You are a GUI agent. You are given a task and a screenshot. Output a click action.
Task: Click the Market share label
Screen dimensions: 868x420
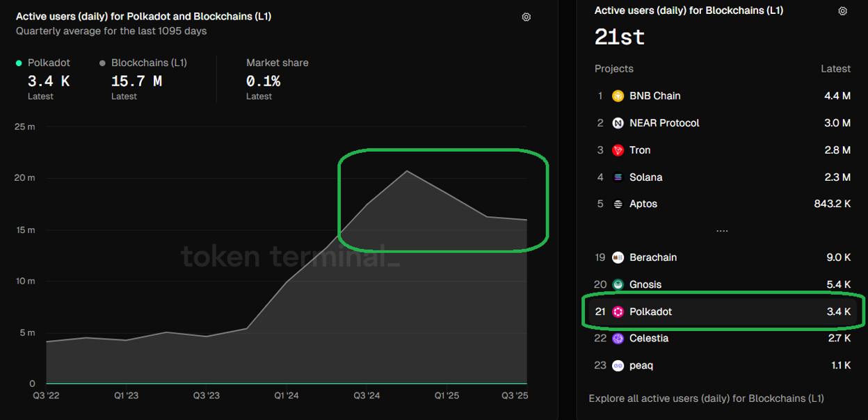tap(278, 63)
